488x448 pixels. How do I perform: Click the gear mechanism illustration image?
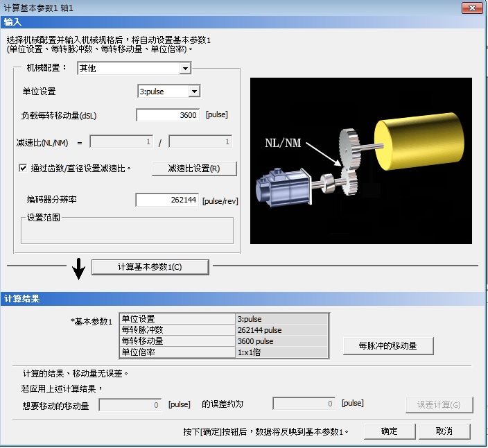pyautogui.click(x=360, y=160)
